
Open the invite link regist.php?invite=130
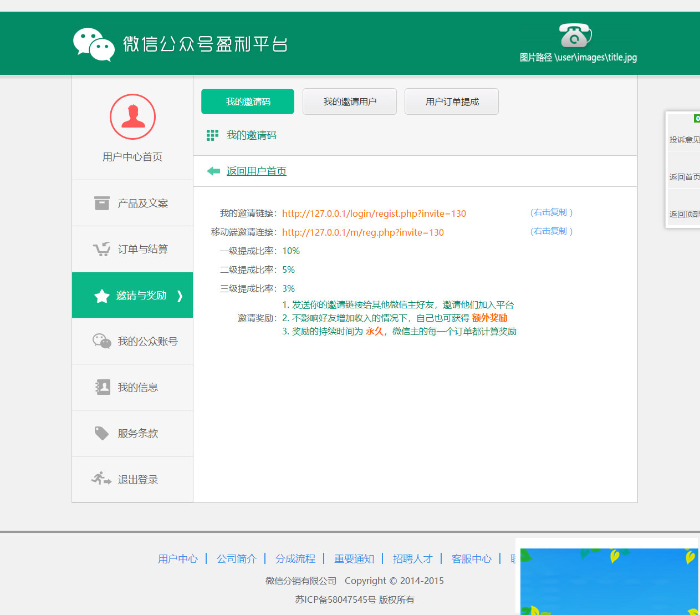click(374, 214)
